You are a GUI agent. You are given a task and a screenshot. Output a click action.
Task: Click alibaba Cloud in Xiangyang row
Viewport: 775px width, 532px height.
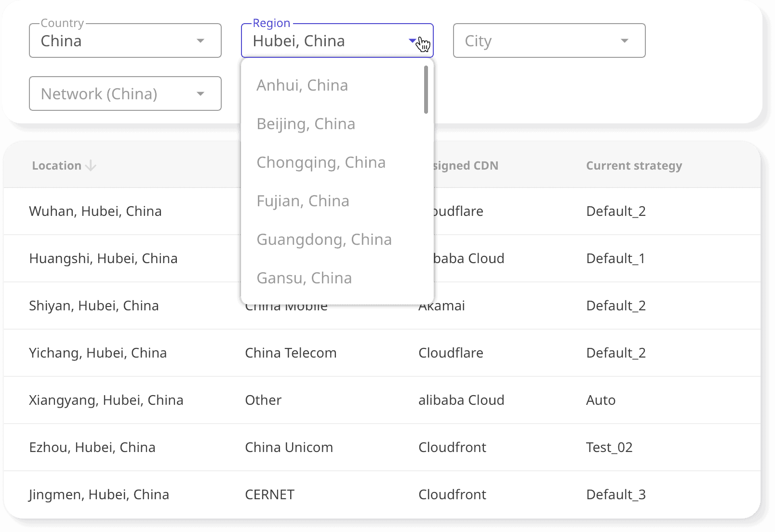click(x=461, y=400)
